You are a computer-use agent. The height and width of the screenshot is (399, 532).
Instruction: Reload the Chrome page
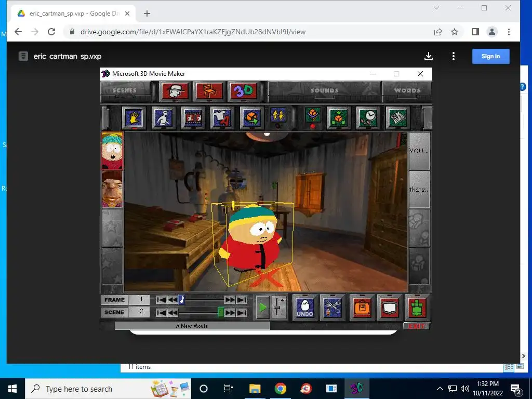[x=51, y=32]
